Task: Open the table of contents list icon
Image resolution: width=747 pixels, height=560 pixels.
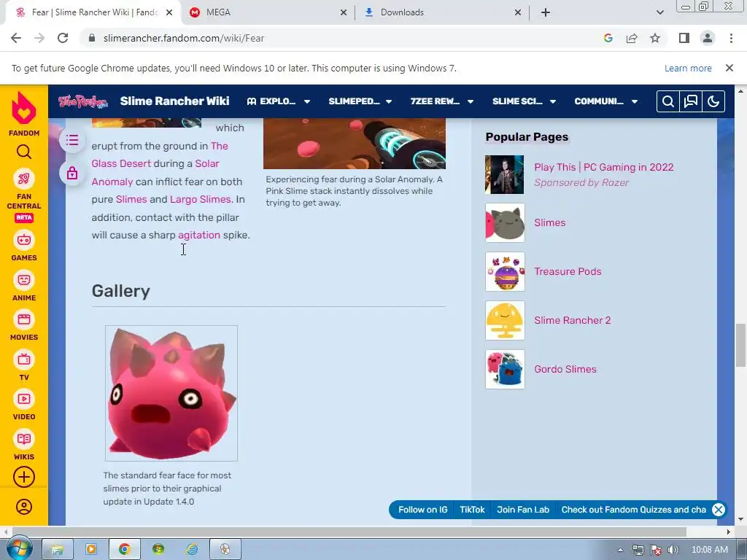Action: coord(72,140)
